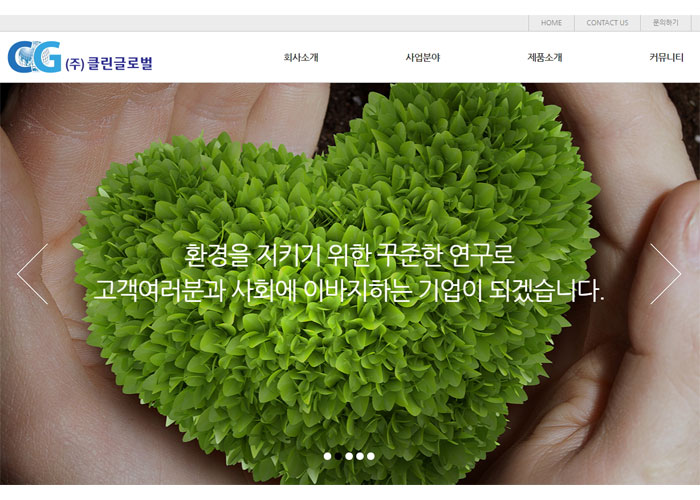Select the last slider pagination dot
Viewport: 700px width, 500px height.
(x=371, y=456)
